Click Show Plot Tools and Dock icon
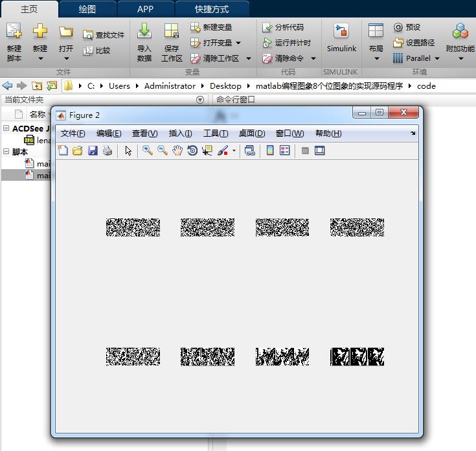 320,150
